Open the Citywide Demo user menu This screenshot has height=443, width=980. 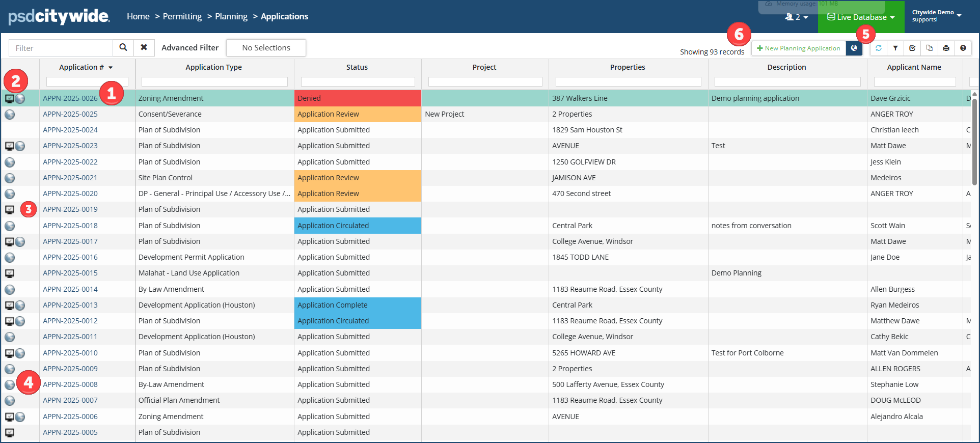(x=937, y=16)
